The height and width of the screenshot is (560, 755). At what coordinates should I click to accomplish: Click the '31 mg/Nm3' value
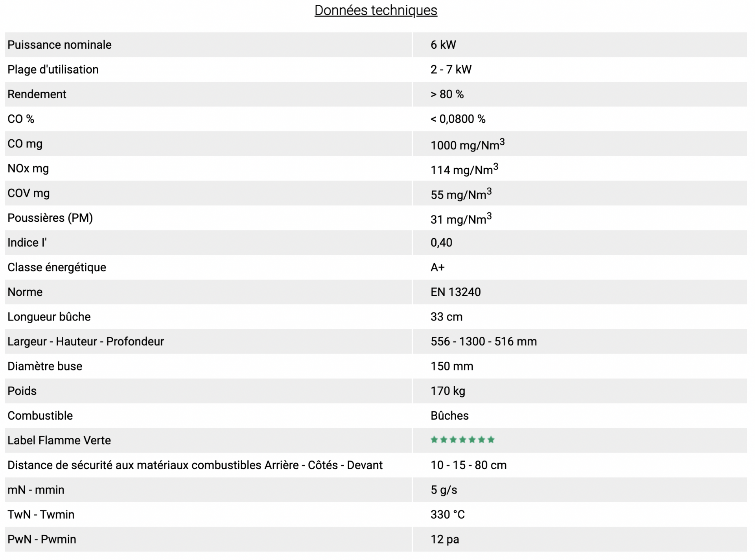(461, 219)
